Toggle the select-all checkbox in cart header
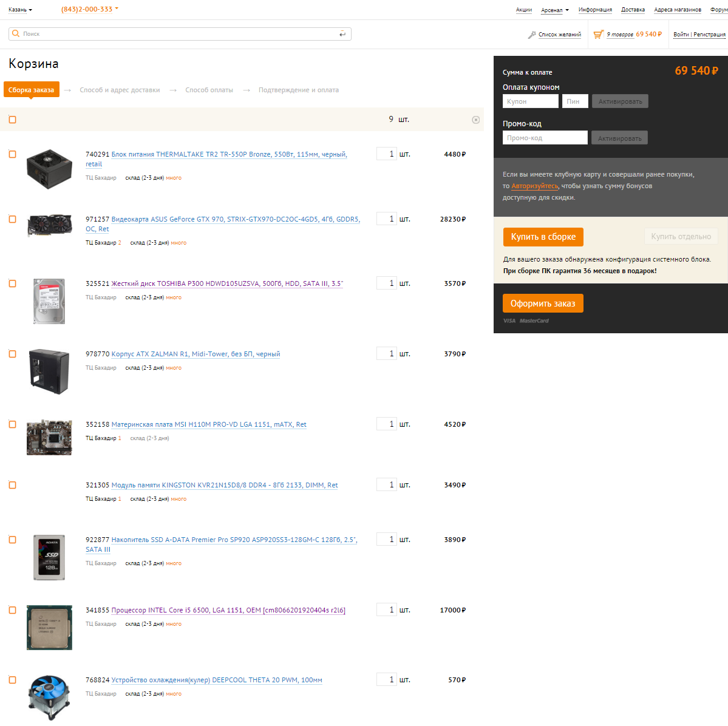 coord(13,120)
